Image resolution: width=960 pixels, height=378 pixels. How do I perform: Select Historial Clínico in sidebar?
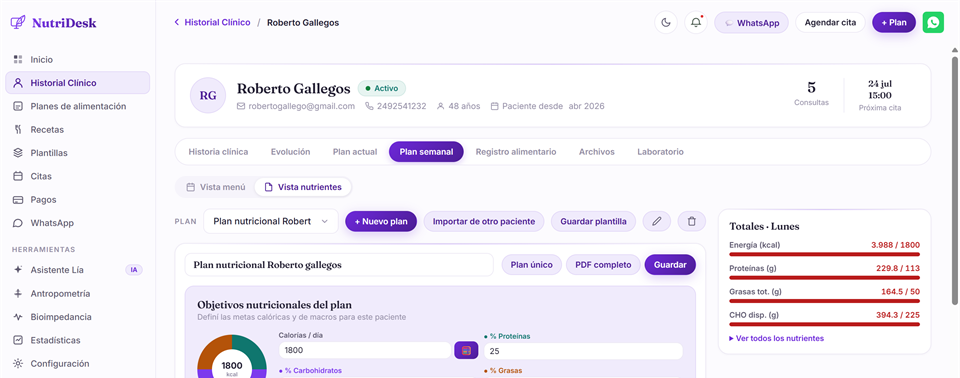tap(77, 83)
